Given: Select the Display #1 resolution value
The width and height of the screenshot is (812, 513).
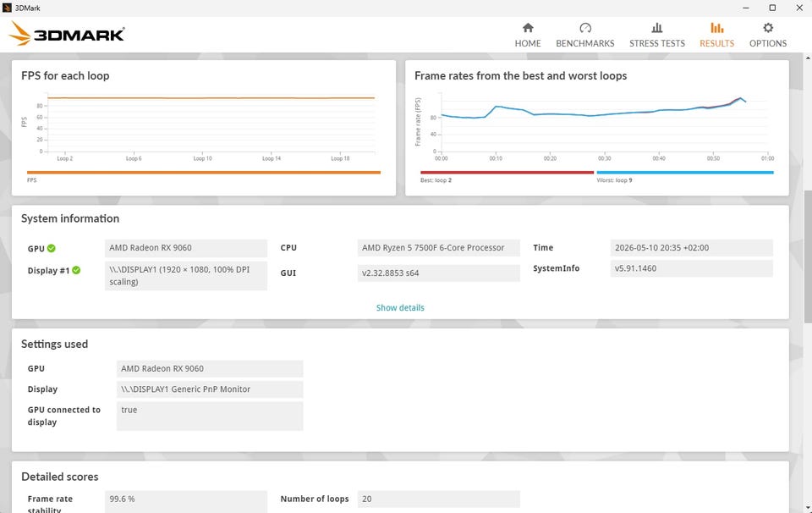Looking at the screenshot, I should (x=186, y=276).
